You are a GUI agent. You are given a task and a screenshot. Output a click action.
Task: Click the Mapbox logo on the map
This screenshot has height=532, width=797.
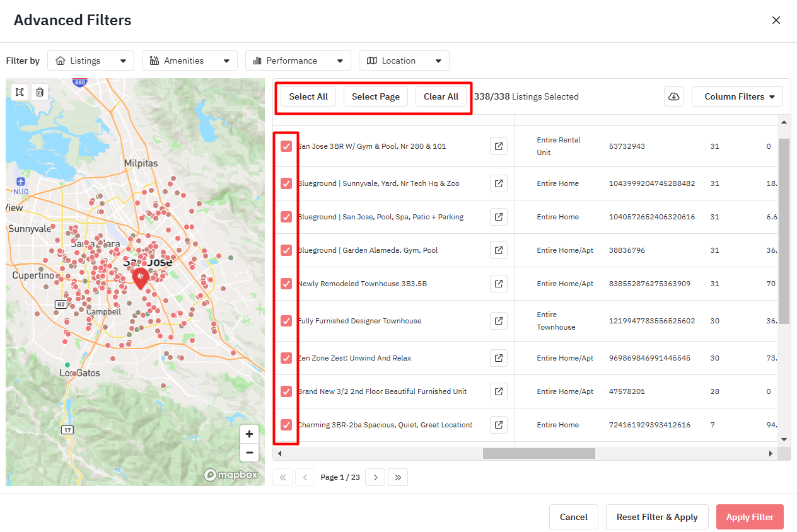pyautogui.click(x=231, y=475)
